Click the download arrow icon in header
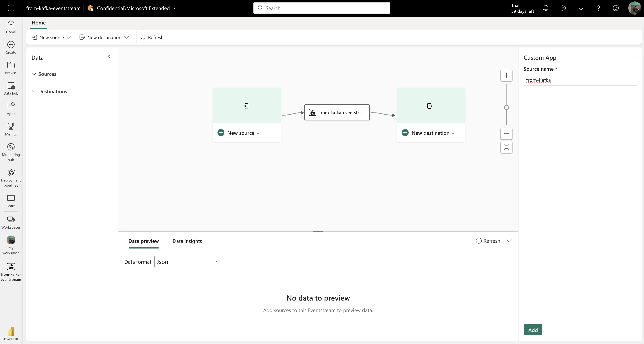The height and width of the screenshot is (344, 644). [581, 8]
